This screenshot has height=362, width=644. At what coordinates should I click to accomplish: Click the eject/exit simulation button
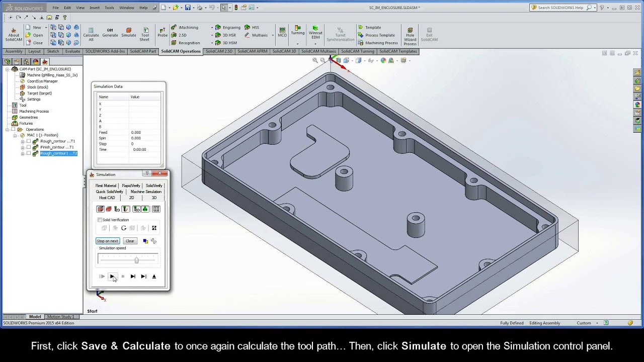(x=154, y=277)
